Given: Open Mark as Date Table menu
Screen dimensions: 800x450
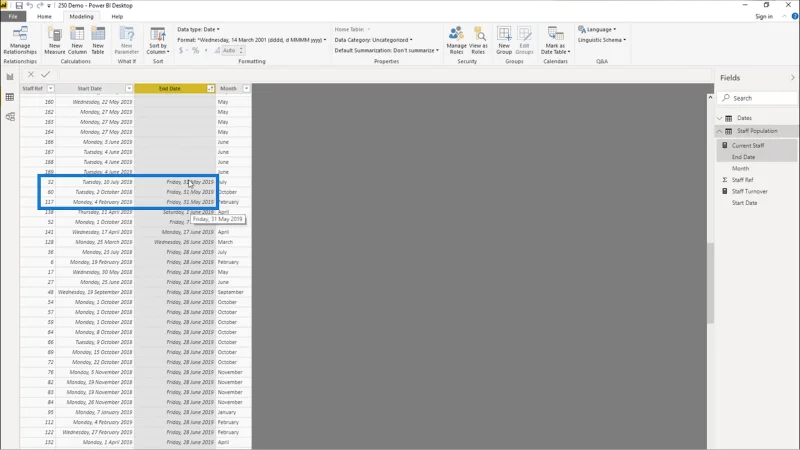Looking at the screenshot, I should tap(555, 40).
